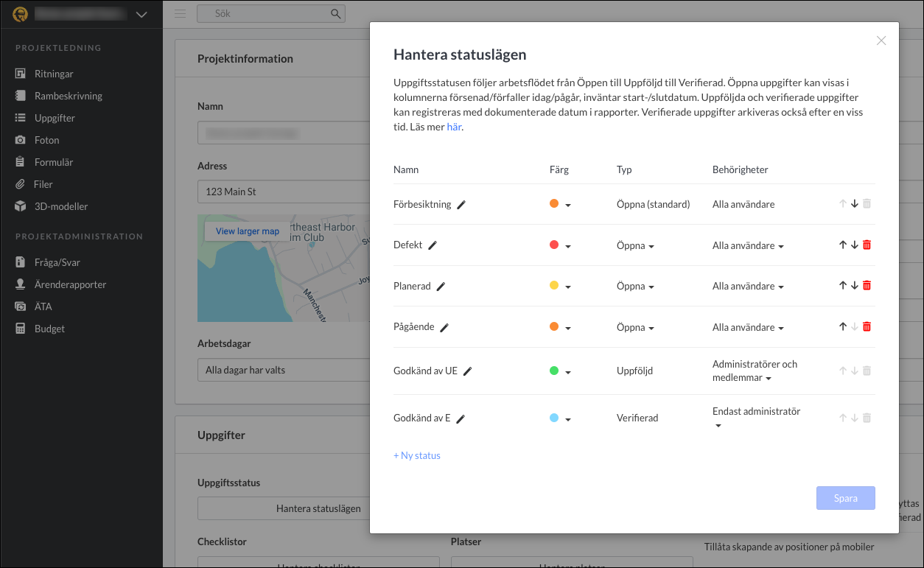
Task: Edit the Förbesiktning status name pencil icon
Action: [x=461, y=205]
